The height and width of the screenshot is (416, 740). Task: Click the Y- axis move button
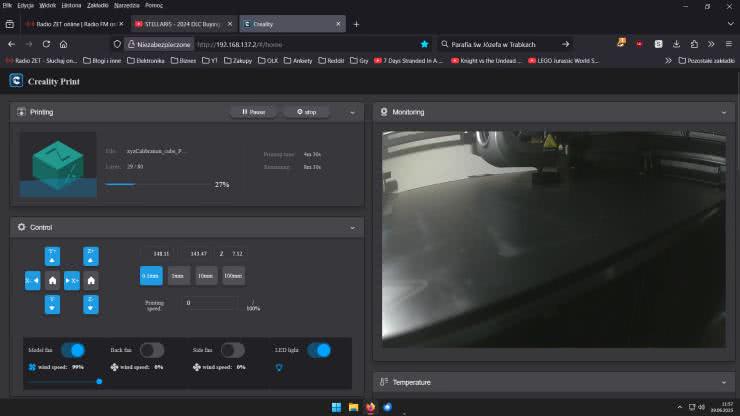pyautogui.click(x=52, y=305)
